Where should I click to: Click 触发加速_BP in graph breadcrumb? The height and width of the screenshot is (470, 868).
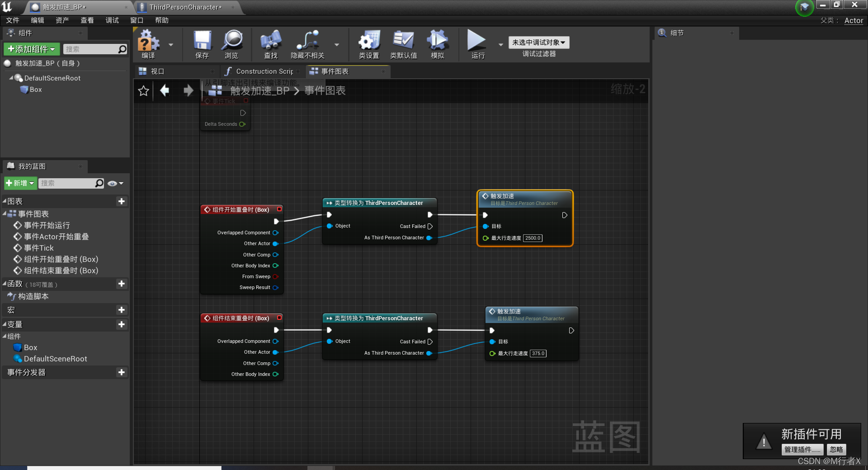point(259,90)
